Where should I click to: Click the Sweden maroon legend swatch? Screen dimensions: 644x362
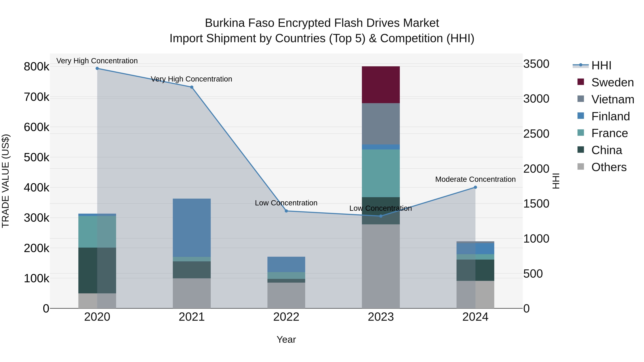coord(581,82)
